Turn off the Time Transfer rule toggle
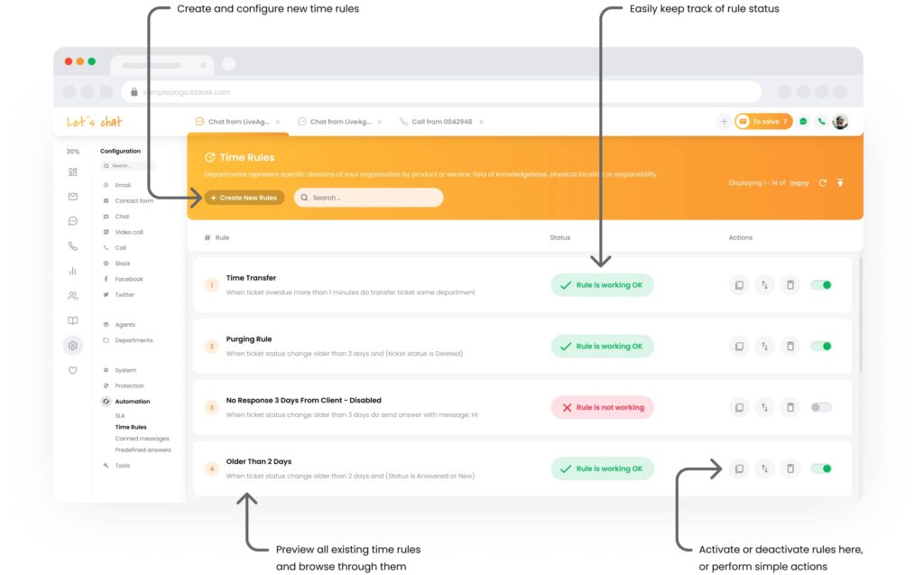 (821, 284)
